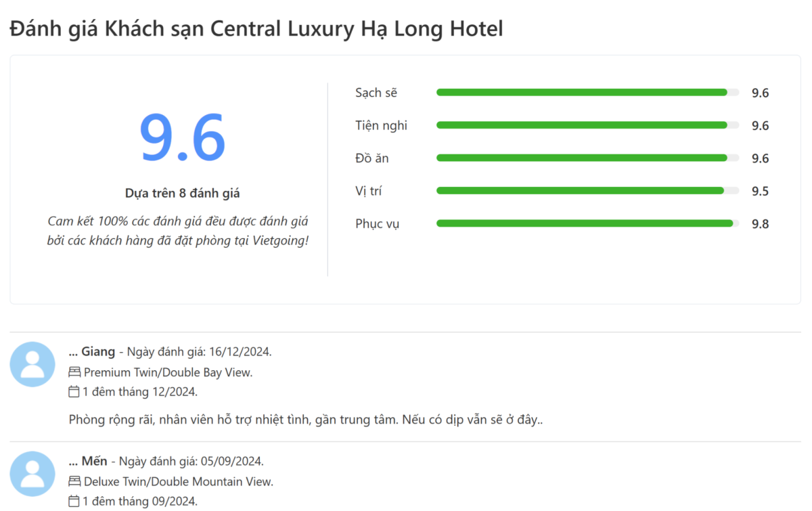812x511 pixels.
Task: Click Giang's reviewer avatar icon
Action: [x=32, y=364]
